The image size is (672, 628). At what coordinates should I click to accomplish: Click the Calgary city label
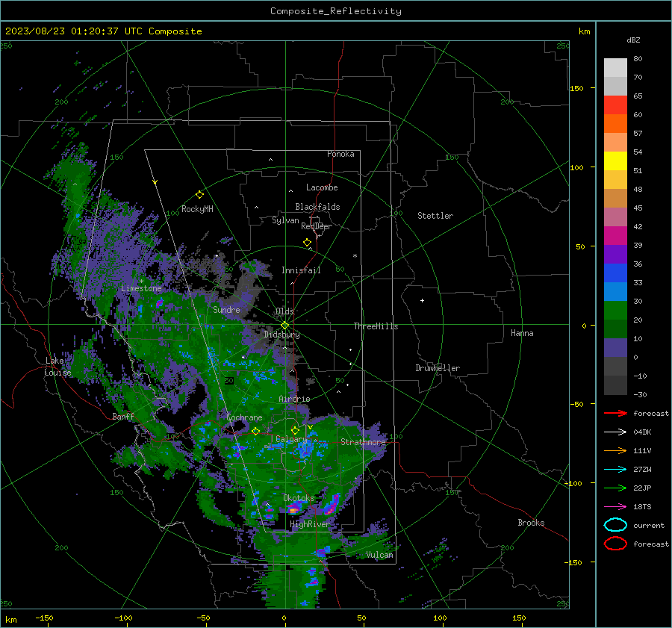(x=291, y=439)
